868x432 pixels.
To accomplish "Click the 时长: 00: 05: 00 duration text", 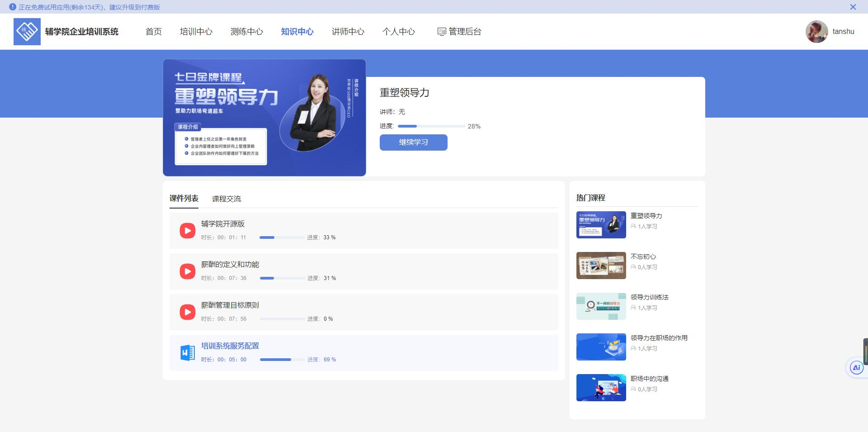I will pyautogui.click(x=224, y=360).
